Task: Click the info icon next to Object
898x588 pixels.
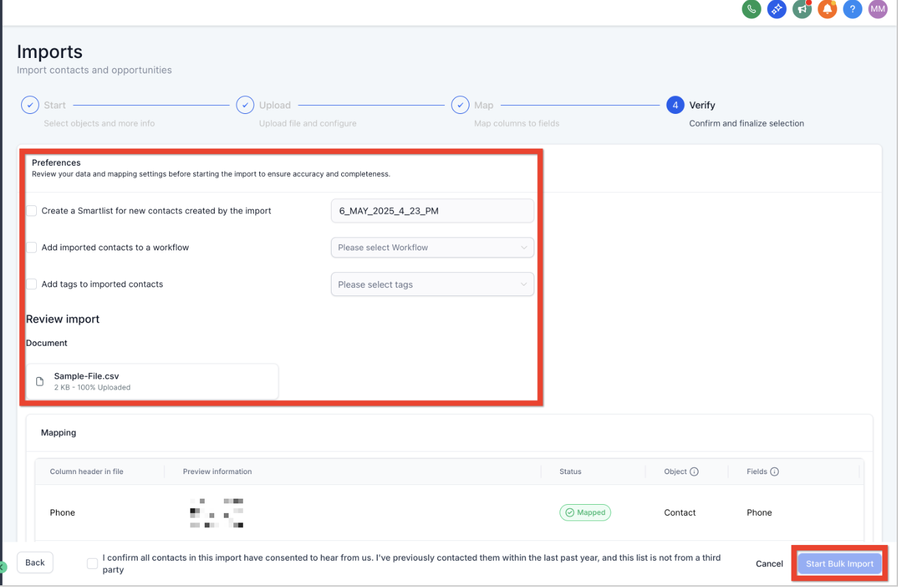Action: [694, 471]
